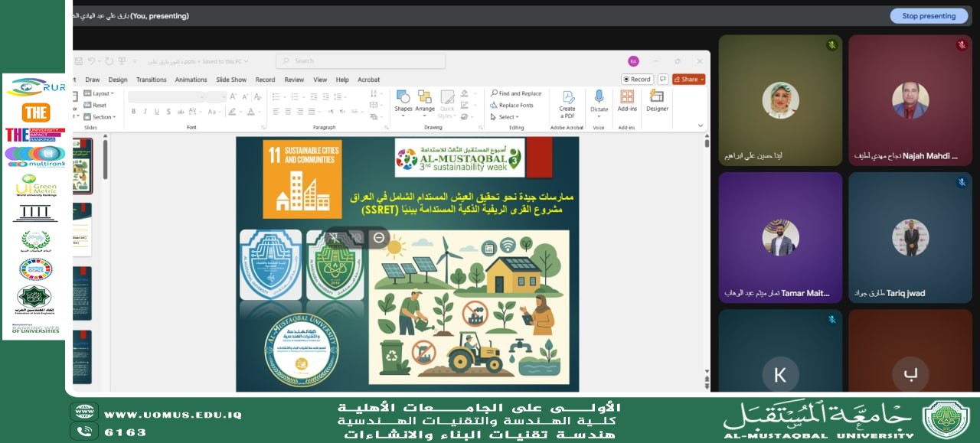The width and height of the screenshot is (980, 443).
Task: Open the Animations tab
Action: 191,80
